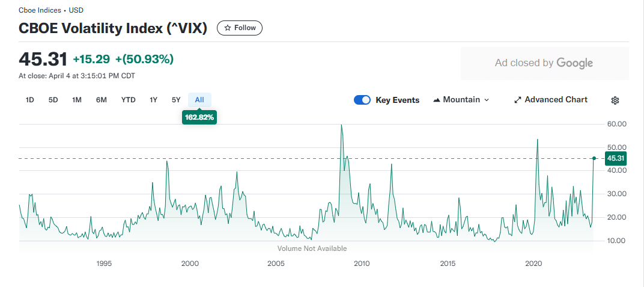Screen dimensions: 644x287
Task: Click the 45.31 price label on axis
Action: pos(616,158)
